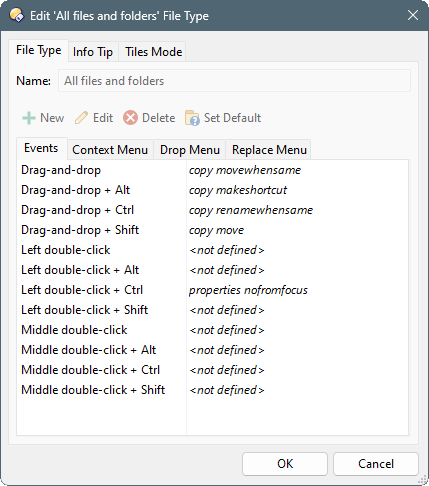The image size is (429, 486).
Task: Click the OK button
Action: [x=285, y=464]
